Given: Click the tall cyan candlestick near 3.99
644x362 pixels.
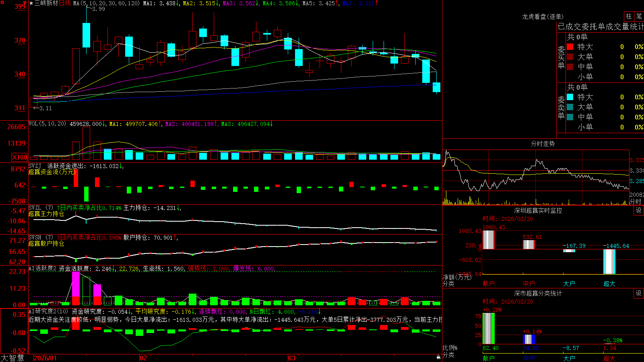Looking at the screenshot, I should click(x=86, y=35).
